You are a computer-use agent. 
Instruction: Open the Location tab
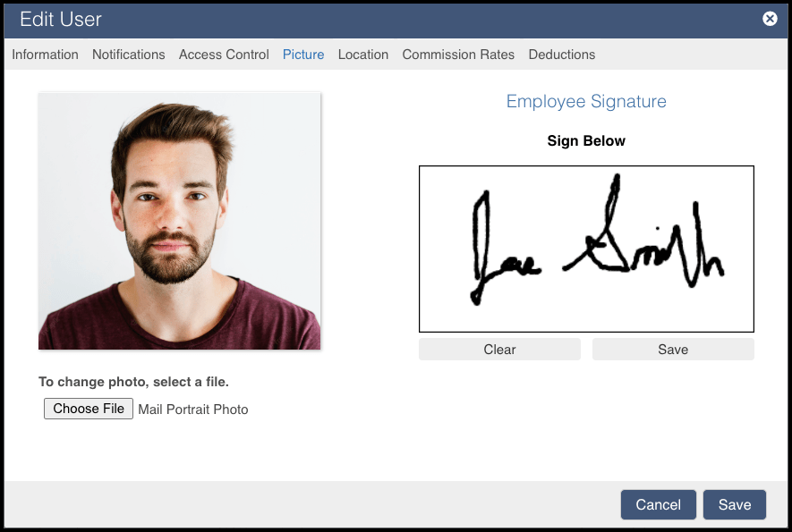[363, 55]
